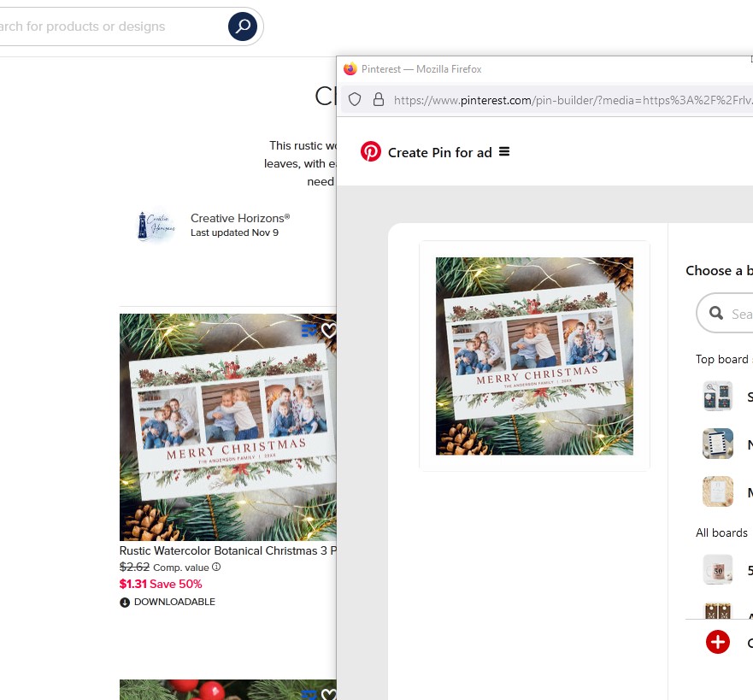Click the heart favorite icon on Christmas card
This screenshot has width=753, height=700.
click(329, 330)
